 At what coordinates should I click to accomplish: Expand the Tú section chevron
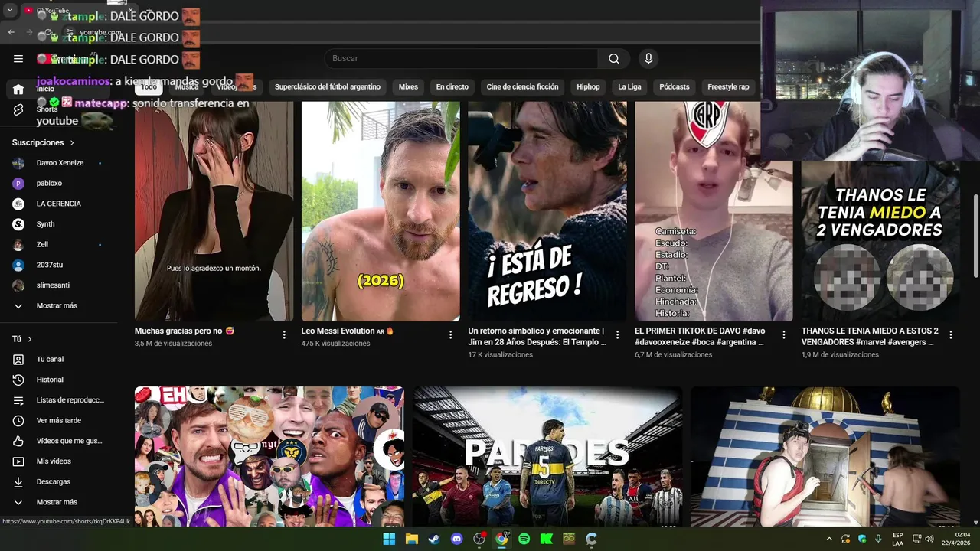coord(30,339)
